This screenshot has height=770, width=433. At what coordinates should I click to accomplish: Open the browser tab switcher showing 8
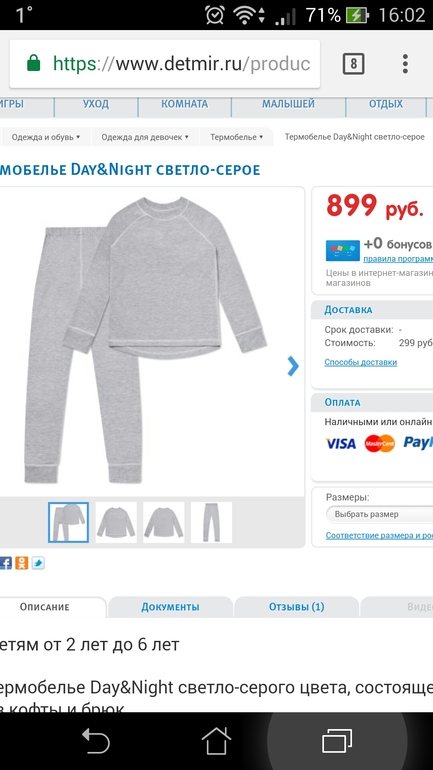[353, 64]
